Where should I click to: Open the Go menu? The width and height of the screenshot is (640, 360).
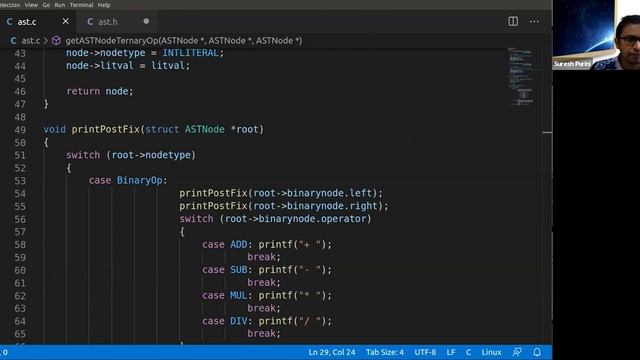click(46, 5)
